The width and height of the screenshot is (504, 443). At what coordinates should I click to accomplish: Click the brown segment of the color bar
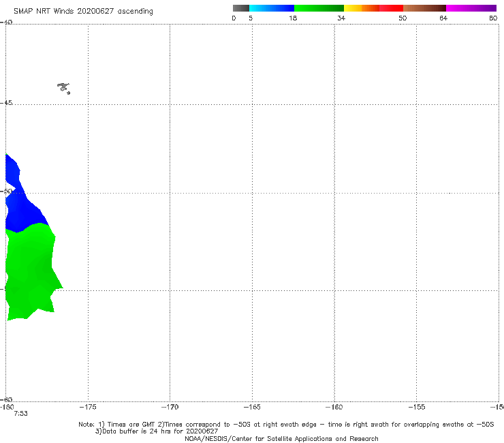[x=424, y=8]
